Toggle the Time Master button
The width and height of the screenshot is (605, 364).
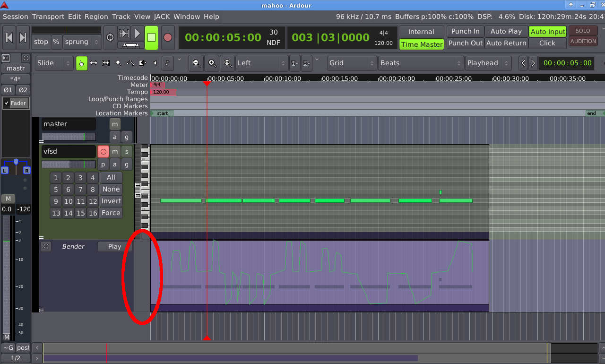click(422, 44)
